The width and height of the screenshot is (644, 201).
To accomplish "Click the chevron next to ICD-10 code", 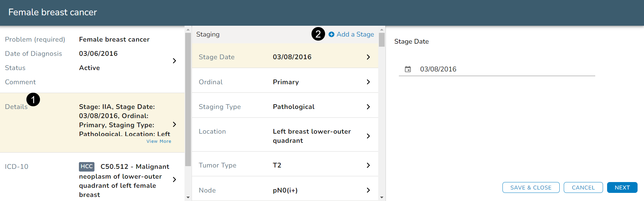I will [x=174, y=179].
